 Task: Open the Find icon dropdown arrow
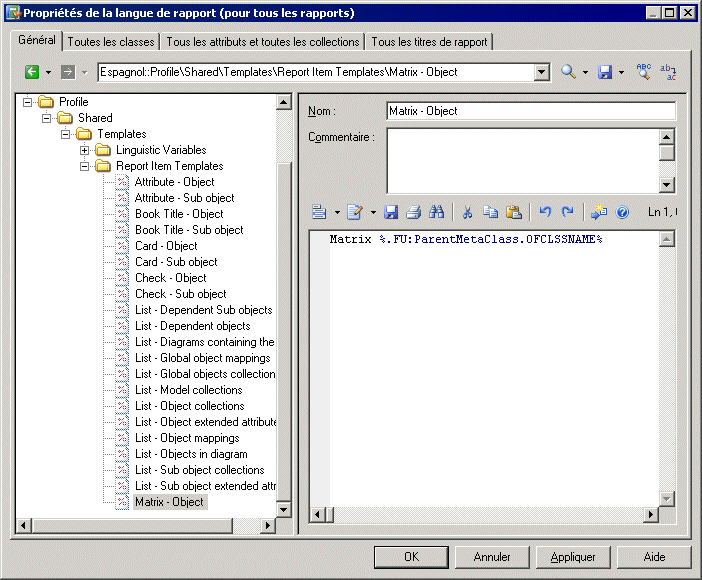tap(585, 72)
